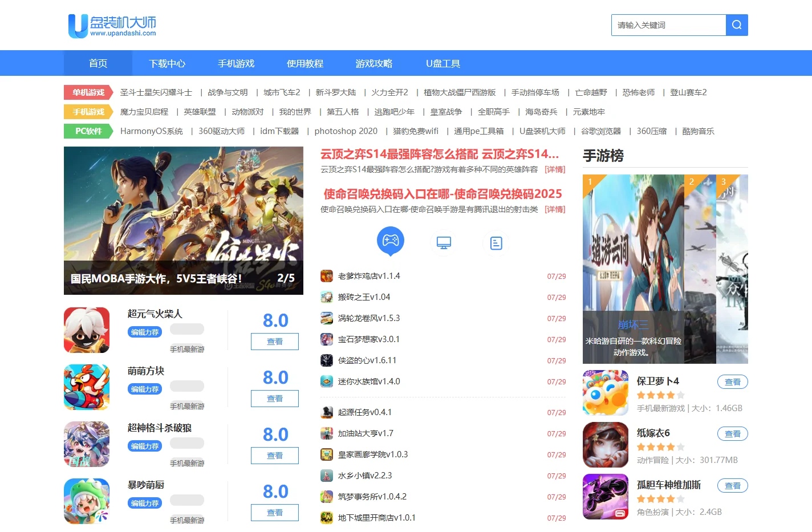The image size is (812, 532).
Task: Go to 首页 navigation tab
Action: (x=98, y=63)
